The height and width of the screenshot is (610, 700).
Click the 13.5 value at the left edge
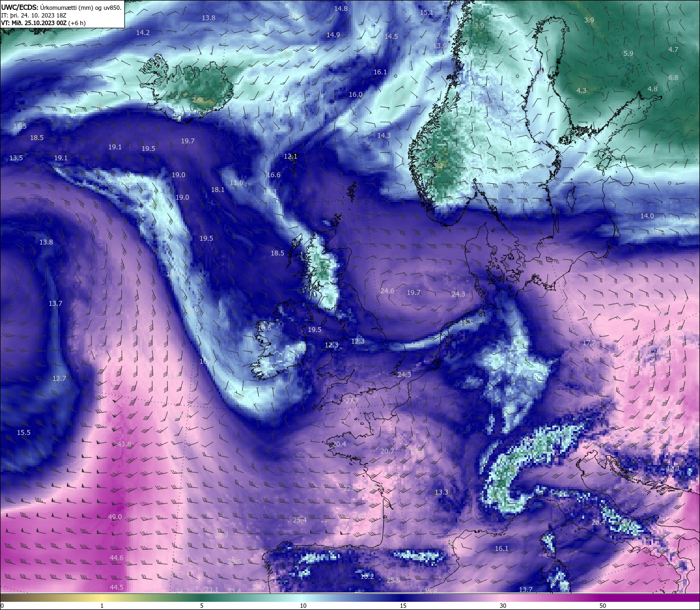click(x=16, y=158)
